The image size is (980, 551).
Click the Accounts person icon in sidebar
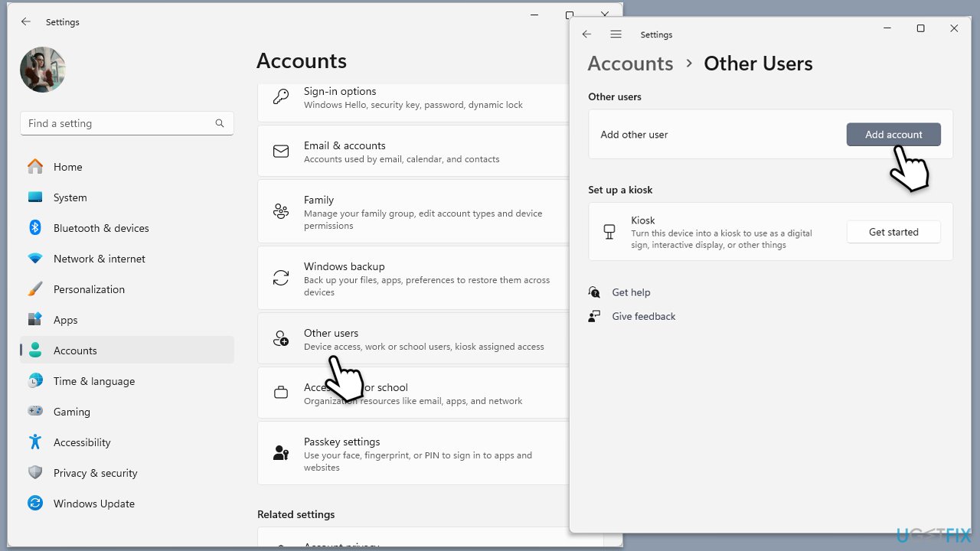click(35, 350)
